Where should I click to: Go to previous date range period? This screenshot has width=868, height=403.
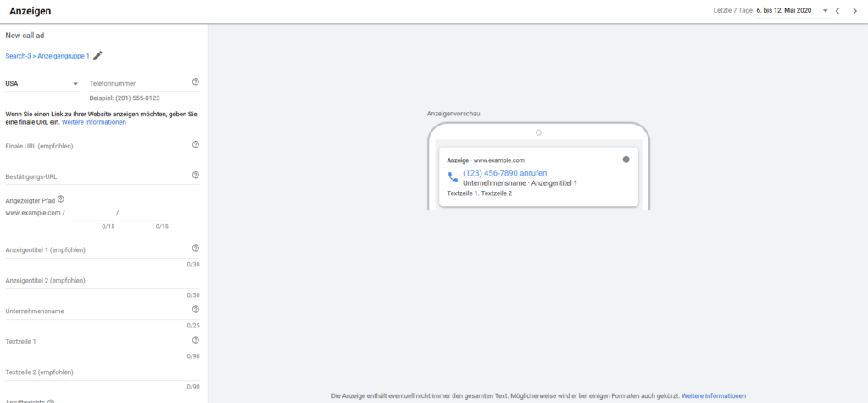tap(837, 11)
